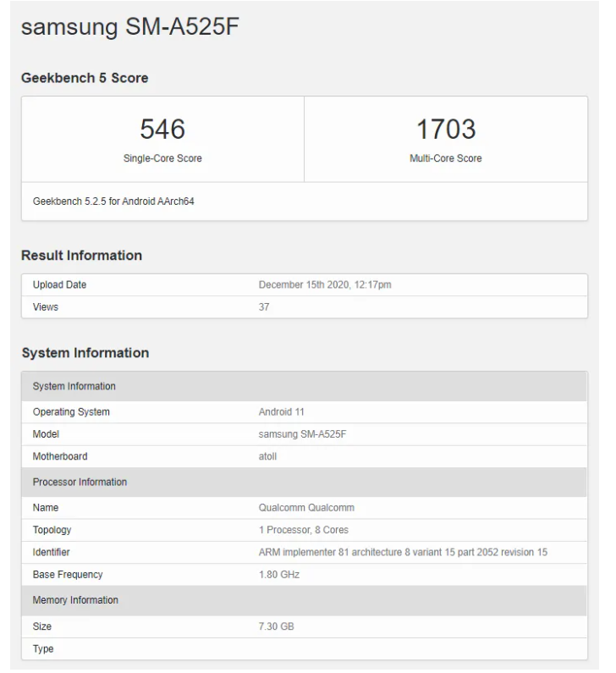Click the Processor Information table header

[x=304, y=483]
